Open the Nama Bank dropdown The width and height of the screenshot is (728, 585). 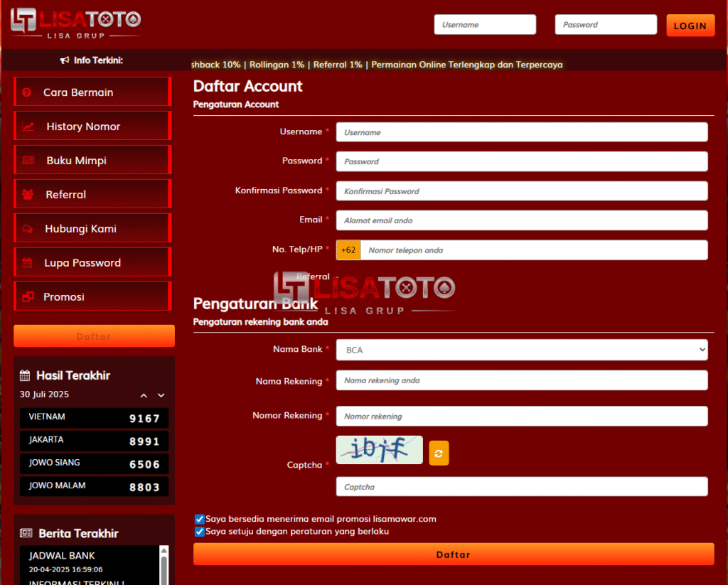point(522,350)
